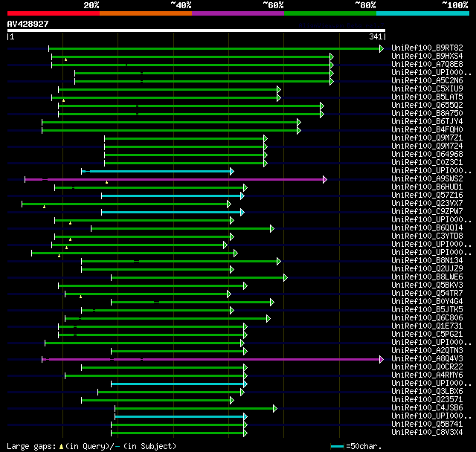476x452 pixels.
Task: Select label UniRef100_A8Q4V3
Action: (427, 359)
